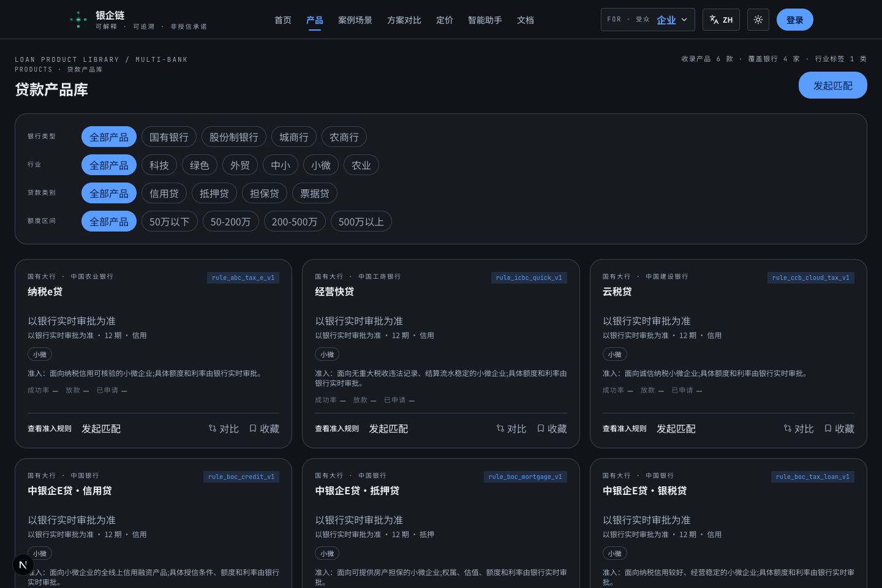Open the 受众 企业 audience dropdown
Screen dimensions: 882x588
(x=648, y=20)
